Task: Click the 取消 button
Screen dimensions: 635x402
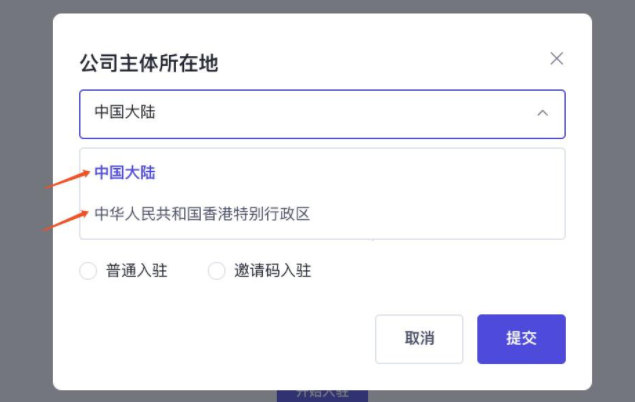Action: pos(419,339)
